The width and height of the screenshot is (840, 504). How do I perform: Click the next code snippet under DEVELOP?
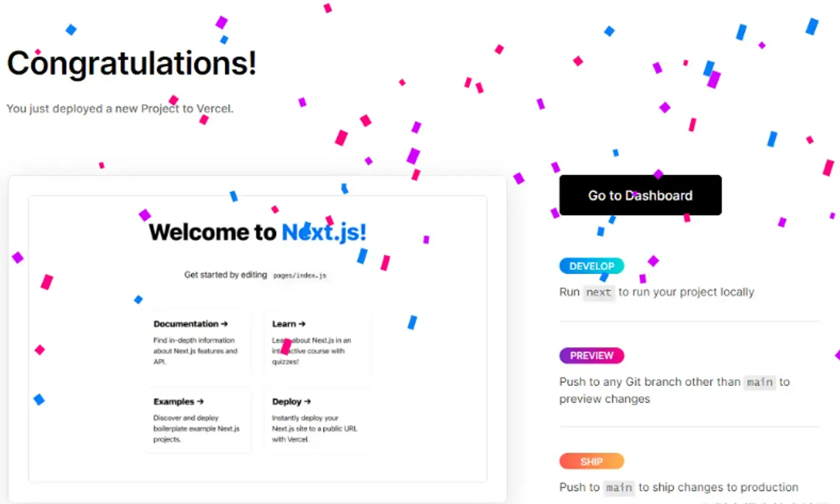pyautogui.click(x=598, y=292)
